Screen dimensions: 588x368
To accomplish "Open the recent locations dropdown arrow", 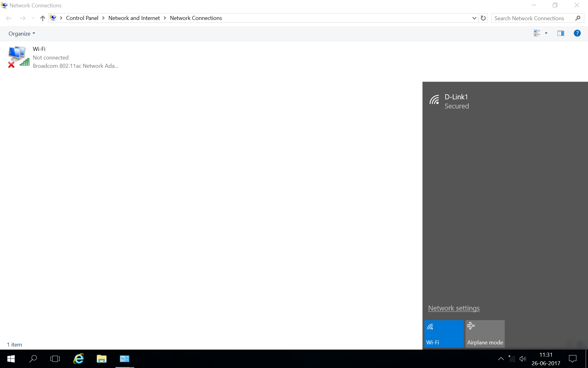I will point(33,18).
